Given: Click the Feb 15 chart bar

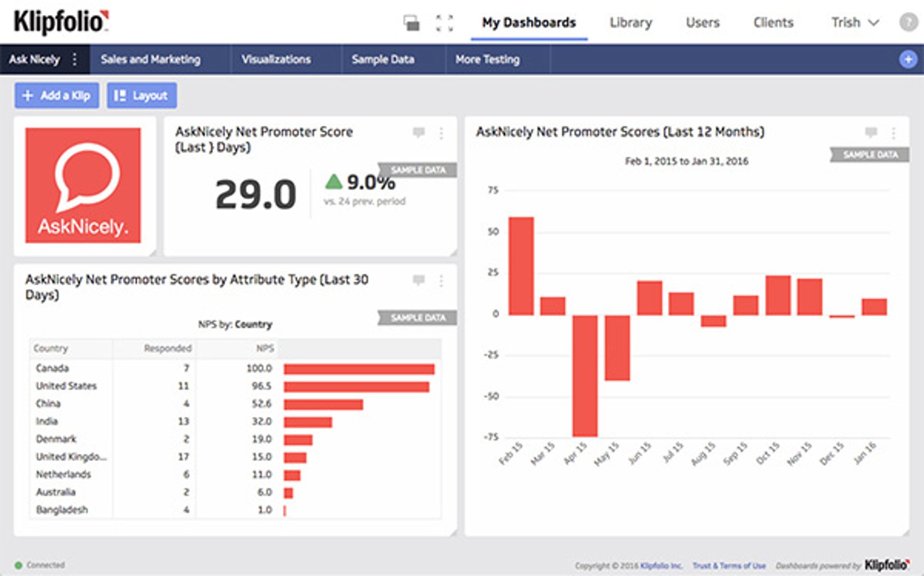Looking at the screenshot, I should click(x=521, y=266).
